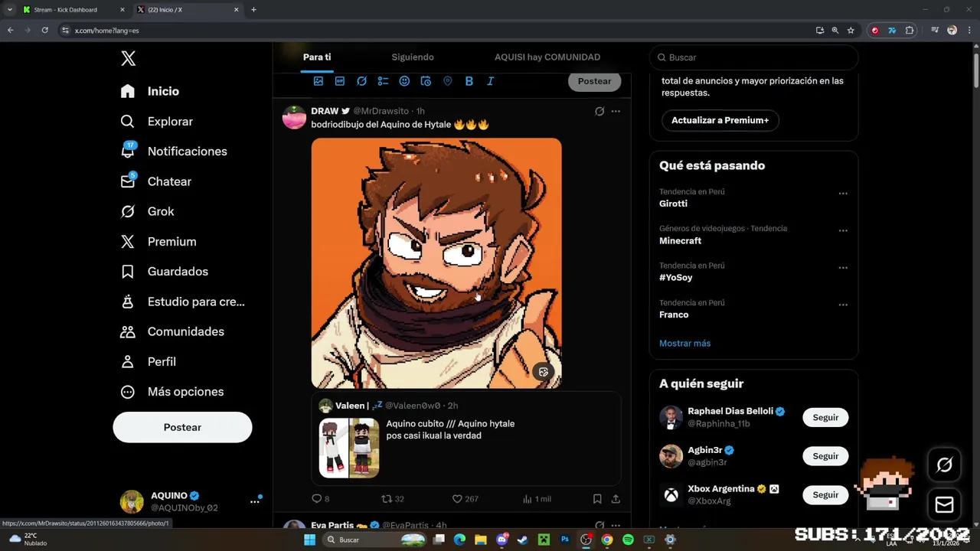This screenshot has width=980, height=551.
Task: Open Grok actions on DRAW's post
Action: coord(599,111)
